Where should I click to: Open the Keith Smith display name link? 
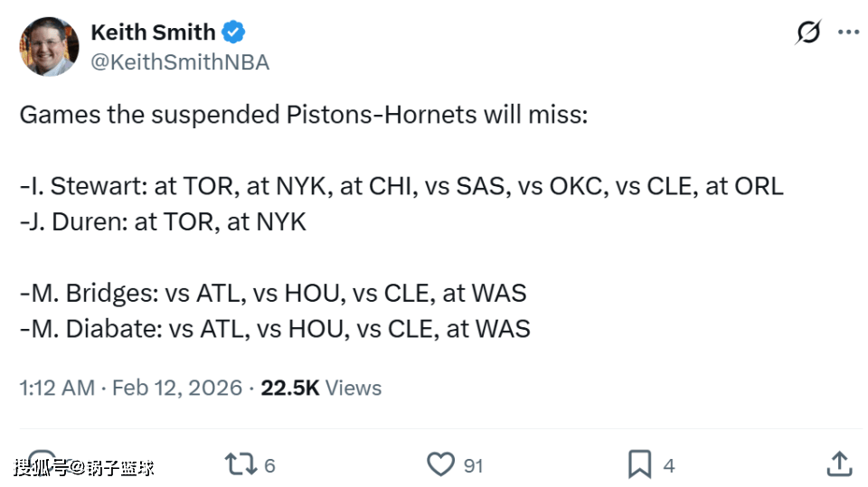[153, 33]
